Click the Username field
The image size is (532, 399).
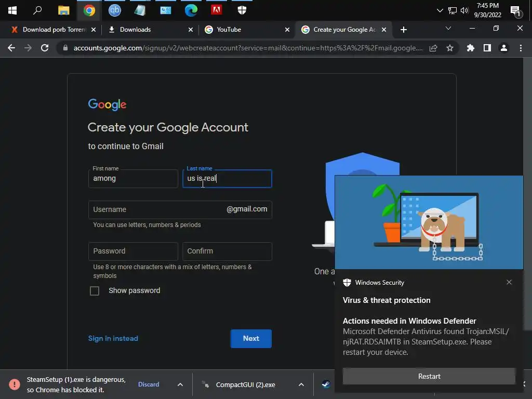(x=180, y=210)
